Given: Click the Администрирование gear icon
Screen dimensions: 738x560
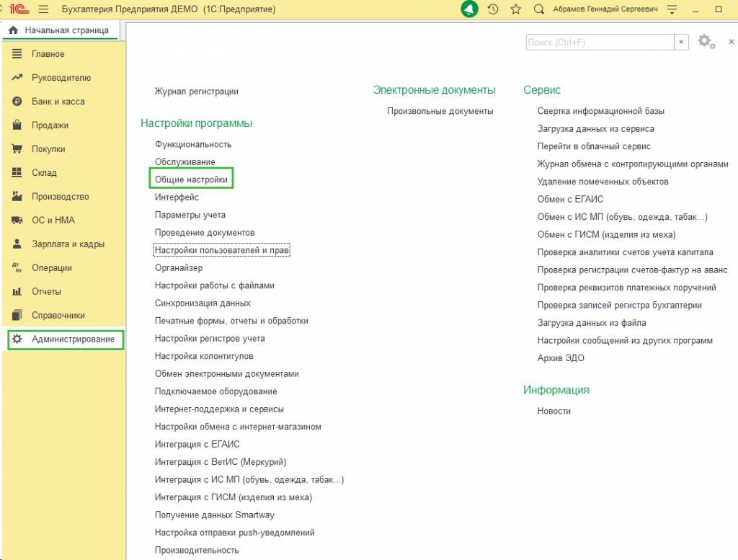Looking at the screenshot, I should (17, 339).
